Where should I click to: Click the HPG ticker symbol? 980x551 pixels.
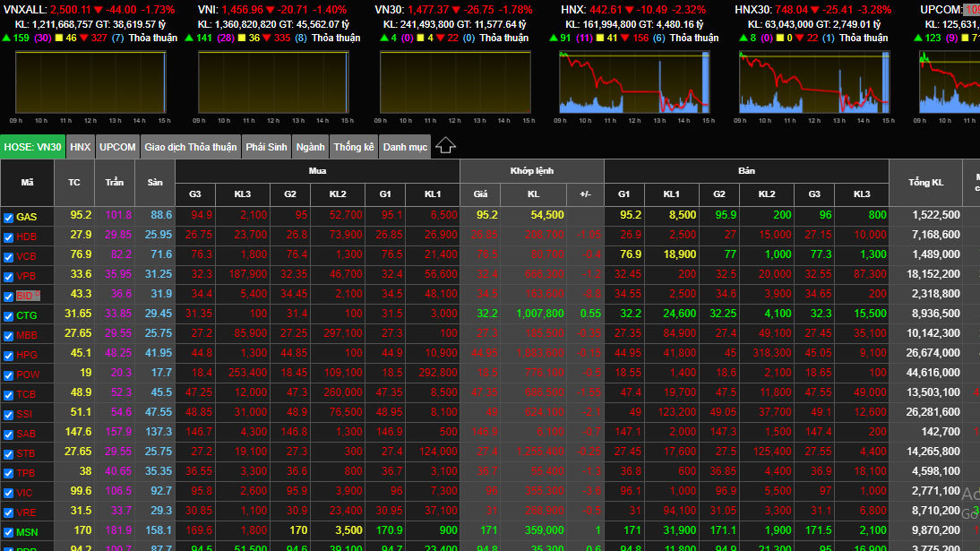[26, 355]
